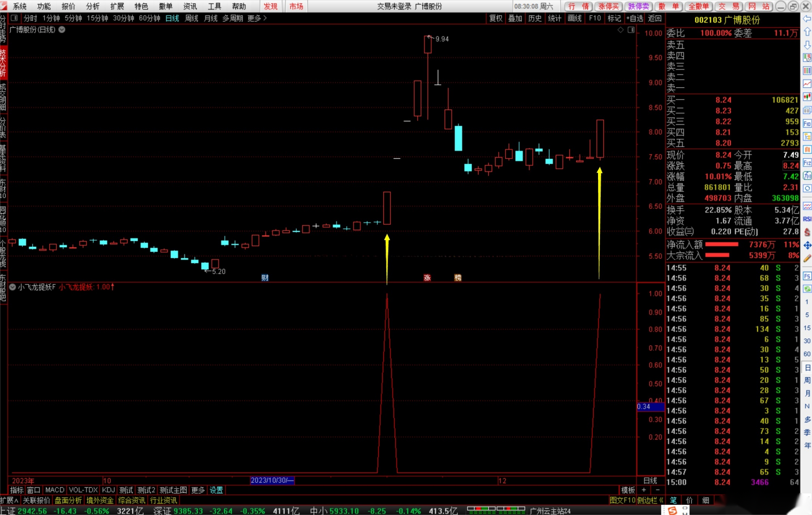
Task: Click the left arrow back icon in right sidebar
Action: (807, 19)
